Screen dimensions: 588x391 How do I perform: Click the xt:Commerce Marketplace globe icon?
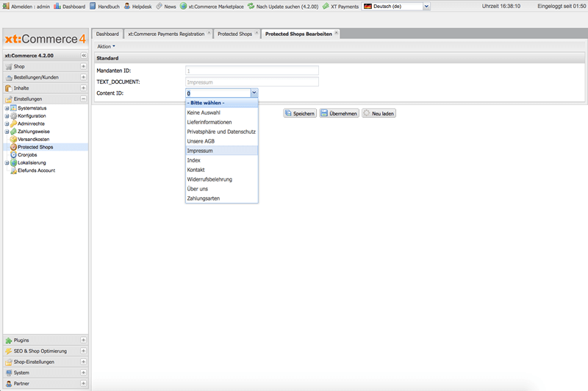point(183,6)
